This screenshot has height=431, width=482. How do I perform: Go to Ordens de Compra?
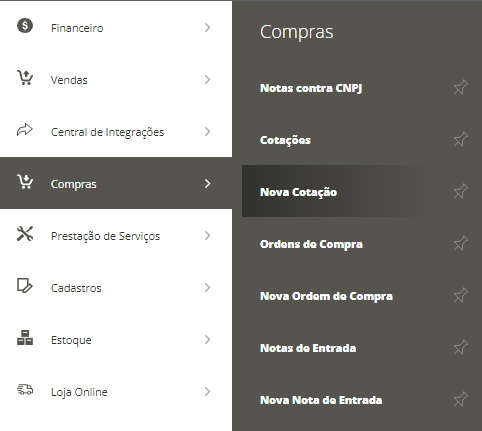[311, 244]
